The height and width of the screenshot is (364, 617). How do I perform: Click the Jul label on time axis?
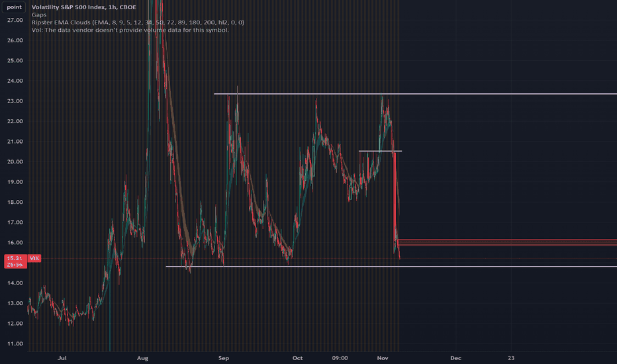pos(62,358)
